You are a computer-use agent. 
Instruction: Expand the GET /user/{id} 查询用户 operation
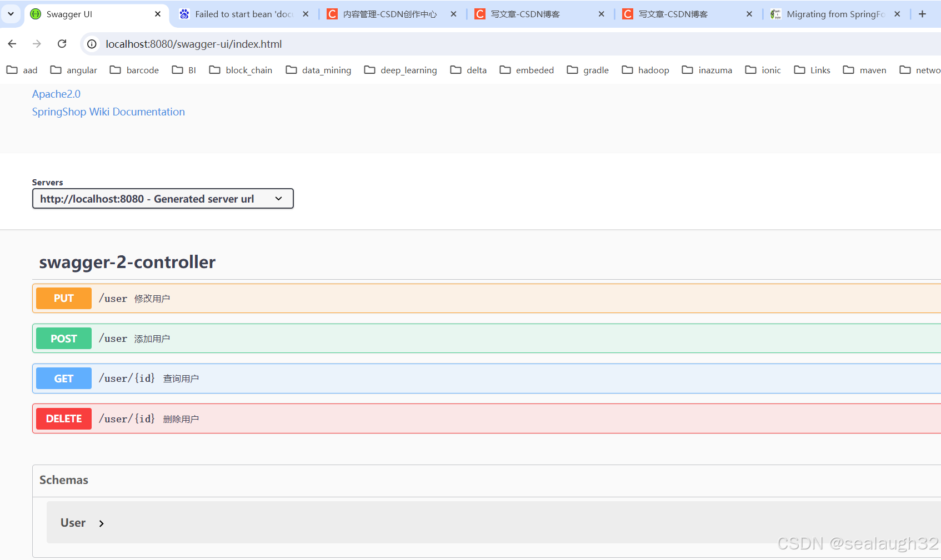487,379
